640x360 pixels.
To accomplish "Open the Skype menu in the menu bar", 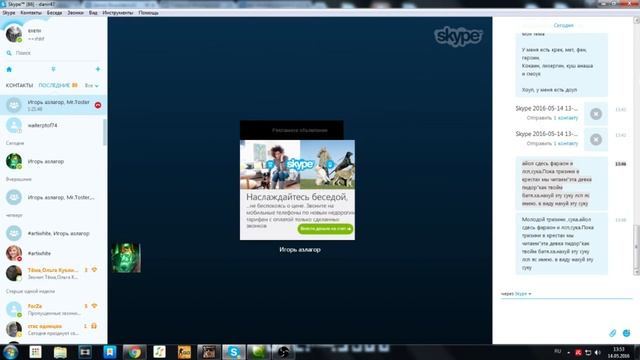I will click(x=9, y=13).
